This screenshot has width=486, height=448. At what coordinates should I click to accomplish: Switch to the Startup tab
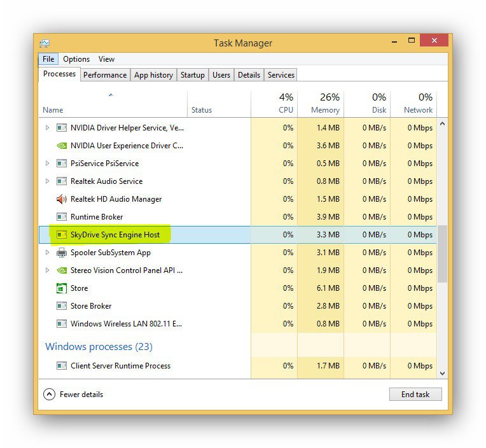coord(193,75)
